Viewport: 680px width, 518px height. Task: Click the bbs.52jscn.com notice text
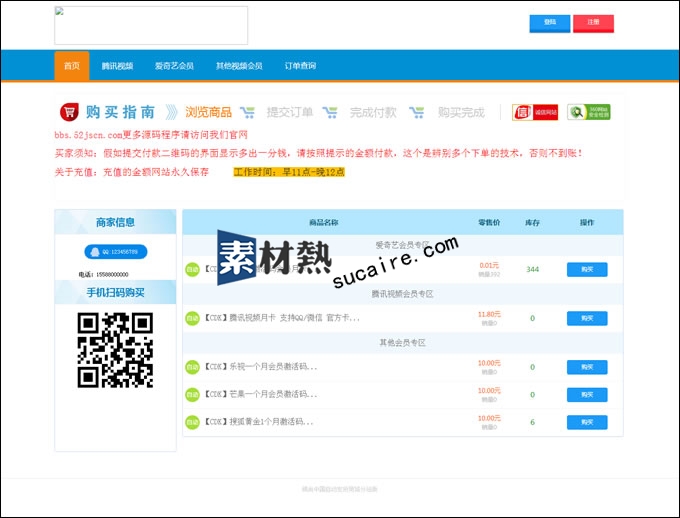151,135
